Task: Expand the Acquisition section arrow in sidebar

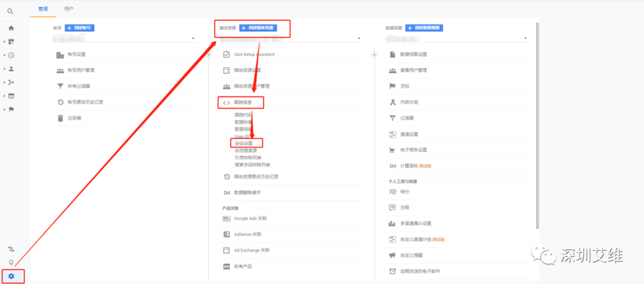Action: [x=5, y=82]
